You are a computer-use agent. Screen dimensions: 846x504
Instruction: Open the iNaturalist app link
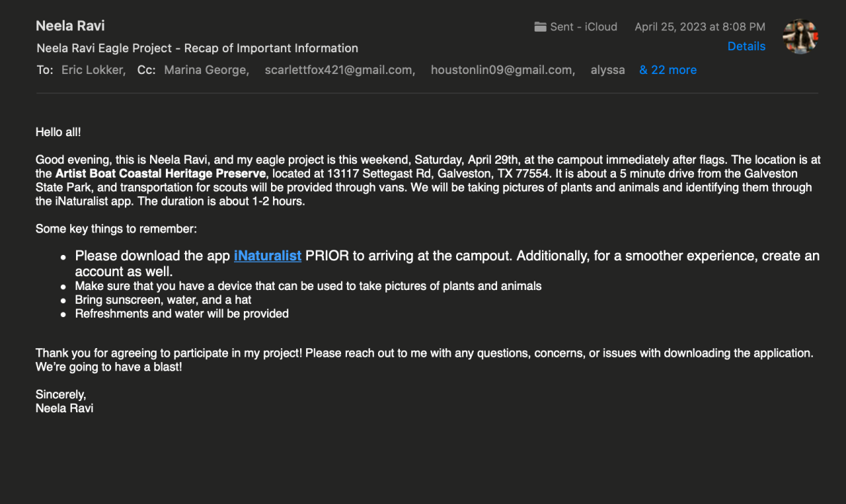click(267, 256)
